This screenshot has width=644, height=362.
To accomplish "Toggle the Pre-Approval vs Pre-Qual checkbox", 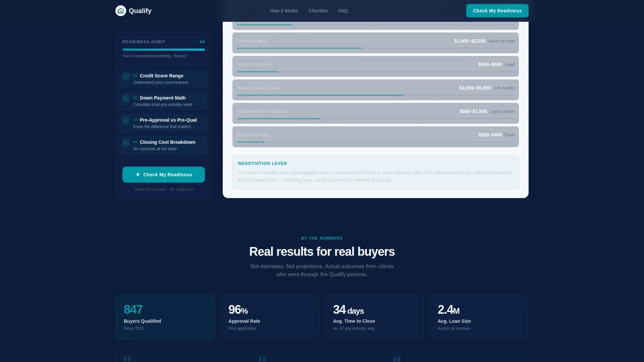I will (126, 121).
